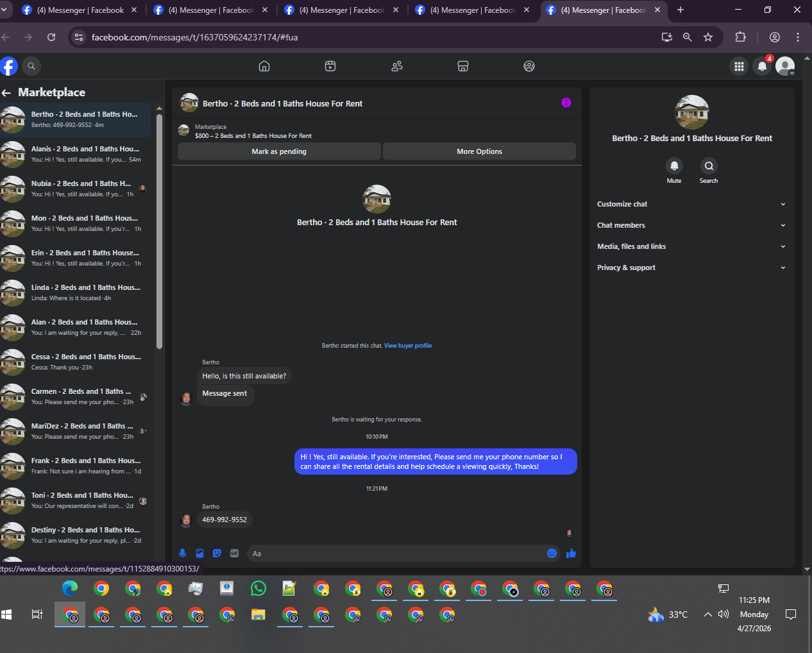The width and height of the screenshot is (812, 653).
Task: Open the Alan conversation
Action: click(76, 327)
